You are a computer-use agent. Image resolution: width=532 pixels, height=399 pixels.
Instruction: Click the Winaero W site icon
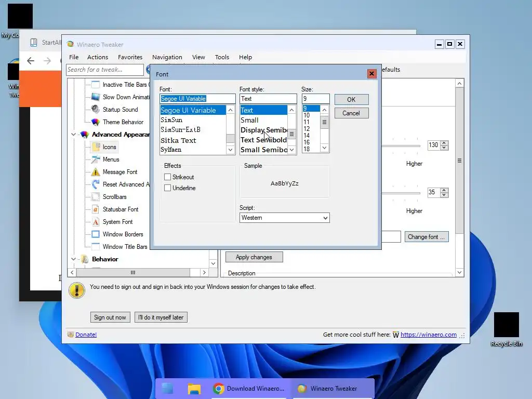(x=395, y=335)
